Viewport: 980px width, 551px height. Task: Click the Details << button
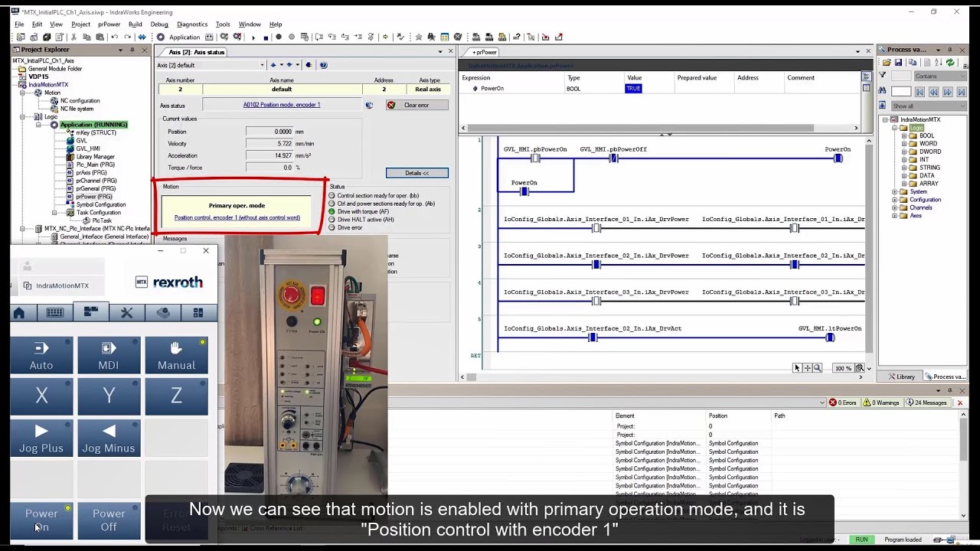417,173
